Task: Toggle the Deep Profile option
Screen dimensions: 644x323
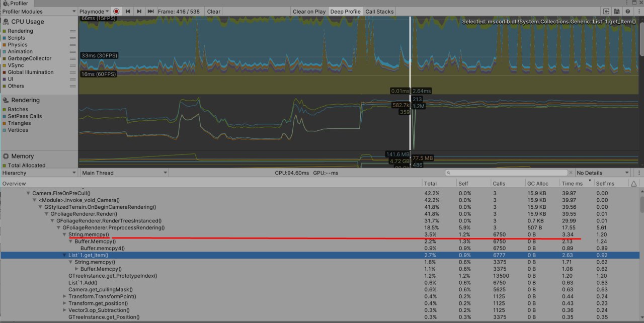Action: pyautogui.click(x=345, y=11)
